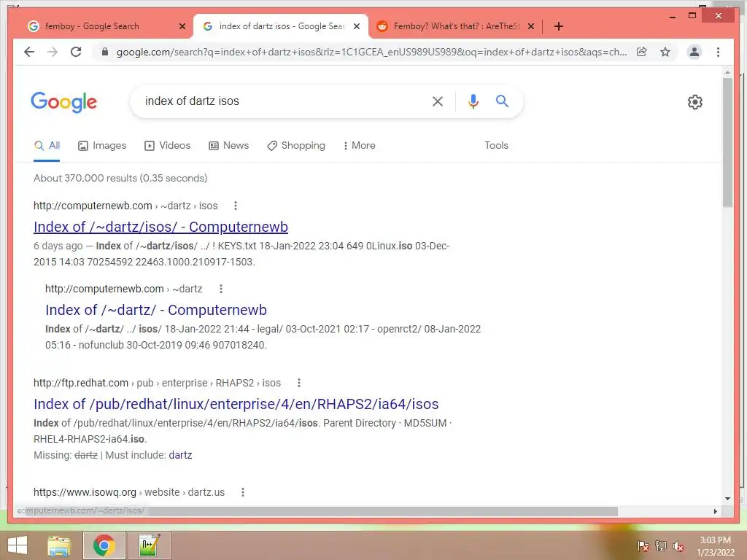The height and width of the screenshot is (560, 747).
Task: Open the Windows Start menu
Action: (18, 545)
